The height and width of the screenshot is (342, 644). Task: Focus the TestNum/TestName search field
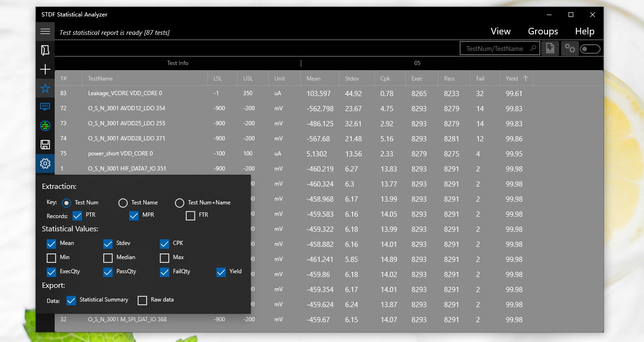pyautogui.click(x=500, y=49)
